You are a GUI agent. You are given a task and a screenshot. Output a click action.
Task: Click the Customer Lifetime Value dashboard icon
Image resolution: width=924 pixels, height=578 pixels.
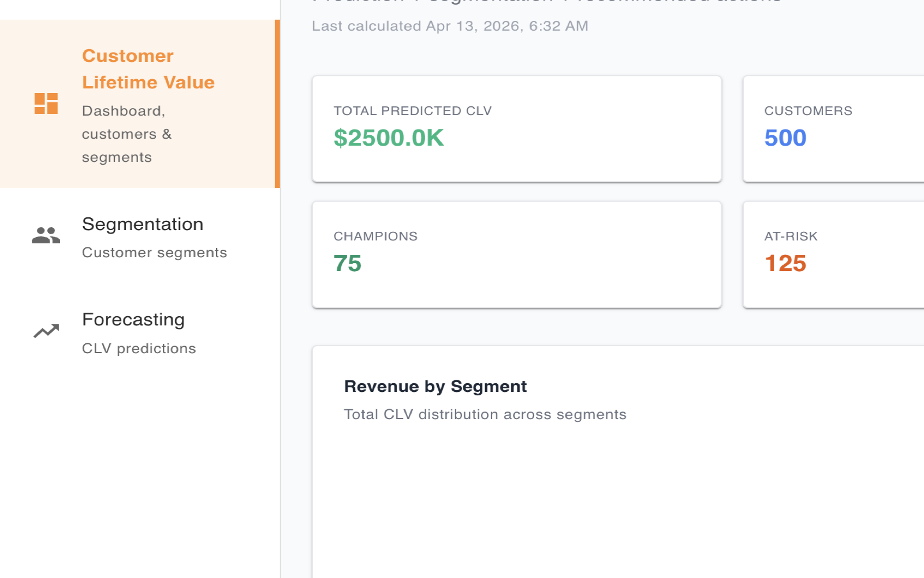click(x=46, y=103)
